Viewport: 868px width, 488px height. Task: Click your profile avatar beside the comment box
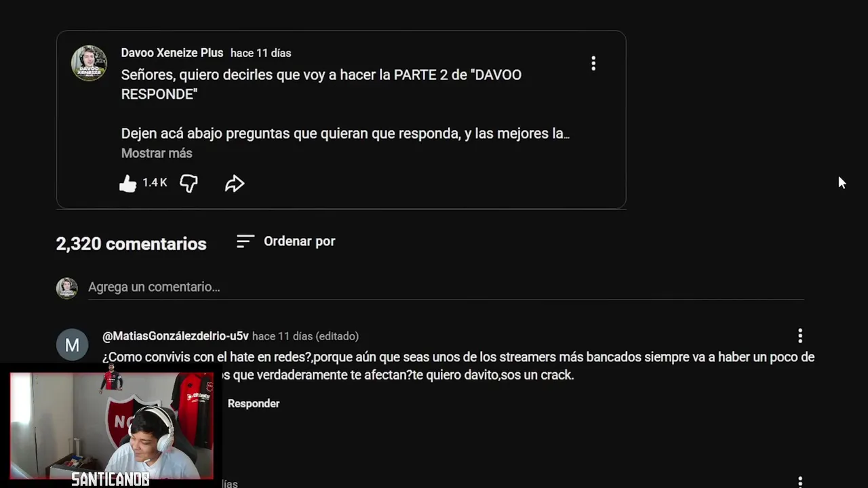coord(66,288)
